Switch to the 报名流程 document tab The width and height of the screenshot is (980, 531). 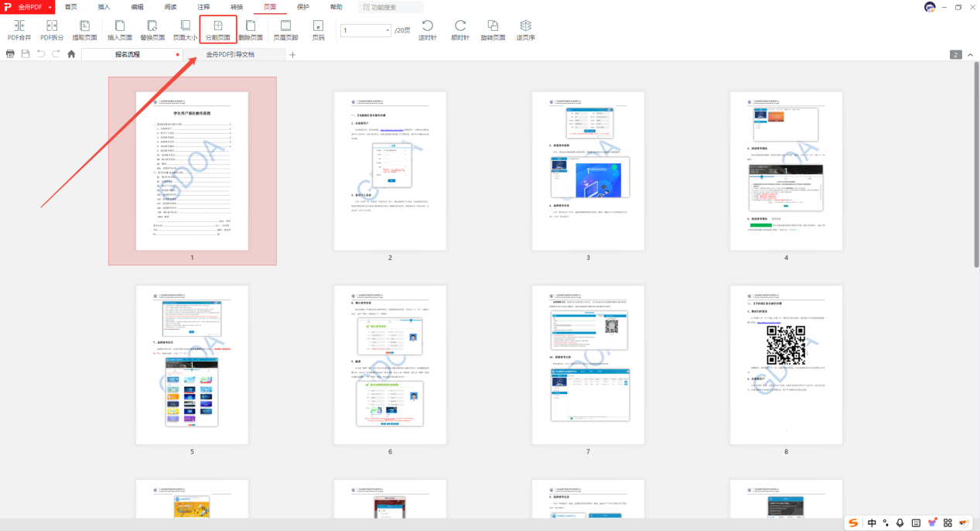click(x=131, y=54)
